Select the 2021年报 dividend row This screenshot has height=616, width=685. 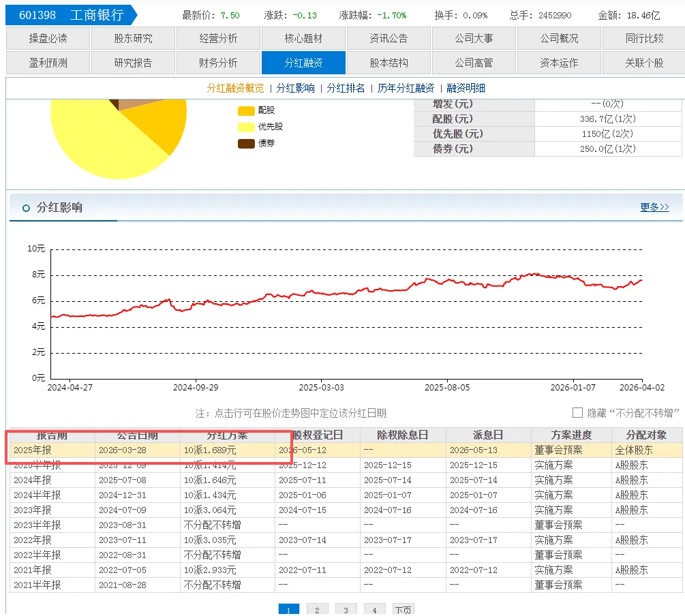click(x=346, y=570)
